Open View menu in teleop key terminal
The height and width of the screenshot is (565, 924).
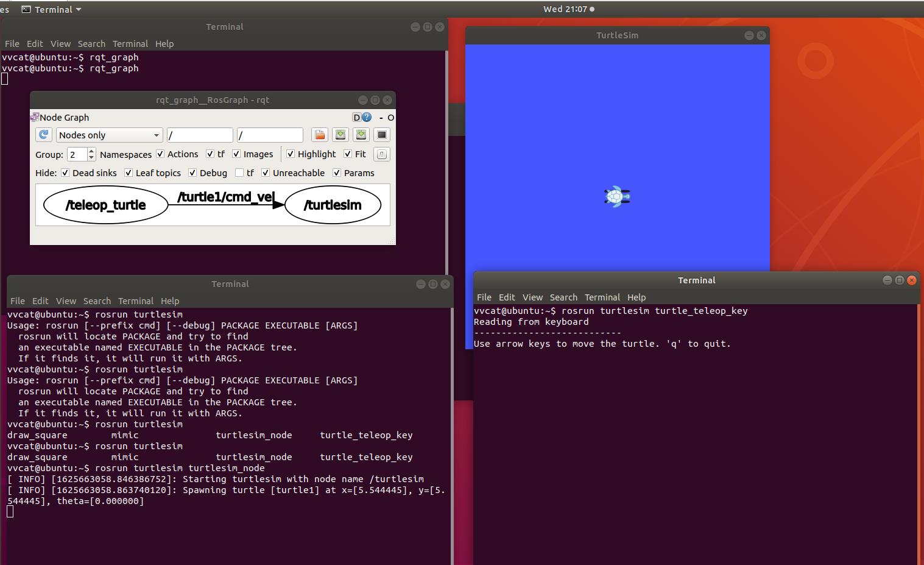click(x=532, y=297)
